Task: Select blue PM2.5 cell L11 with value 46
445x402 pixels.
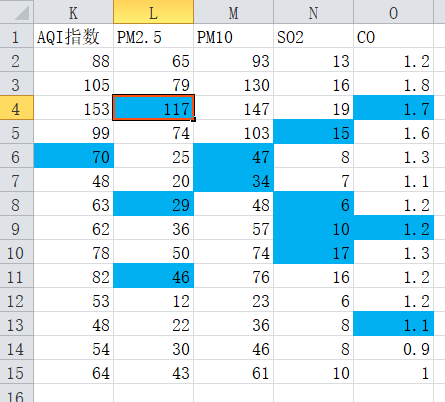Action: coord(154,276)
